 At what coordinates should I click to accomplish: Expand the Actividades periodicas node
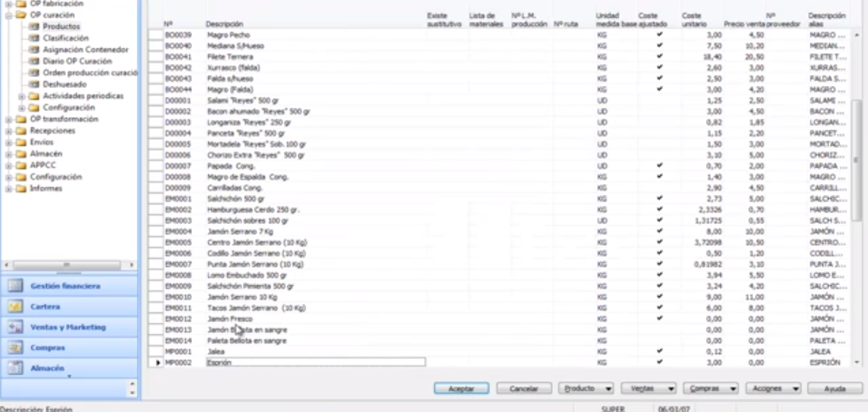[22, 96]
